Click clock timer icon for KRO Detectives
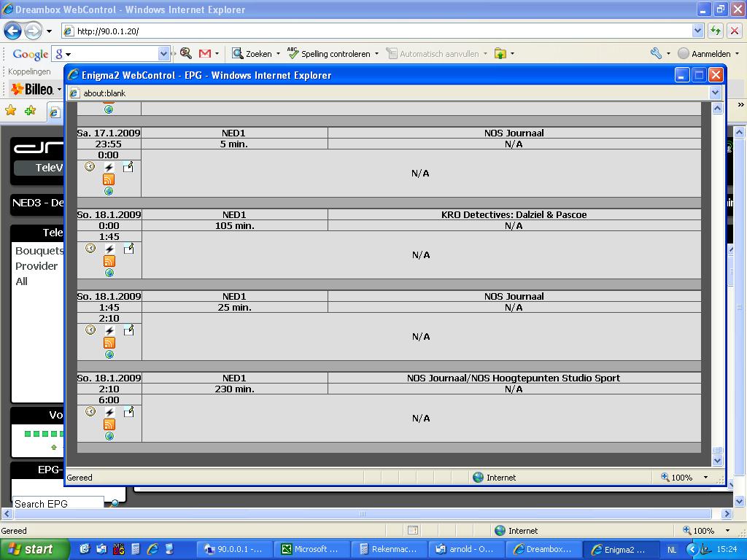747x560 pixels. [x=90, y=248]
